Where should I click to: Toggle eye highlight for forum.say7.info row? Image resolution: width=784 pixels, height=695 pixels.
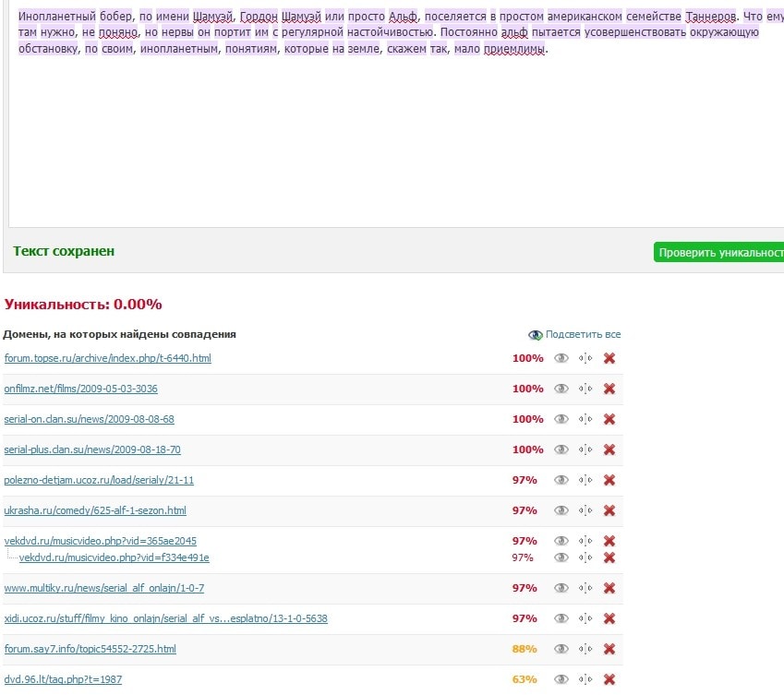pyautogui.click(x=561, y=649)
